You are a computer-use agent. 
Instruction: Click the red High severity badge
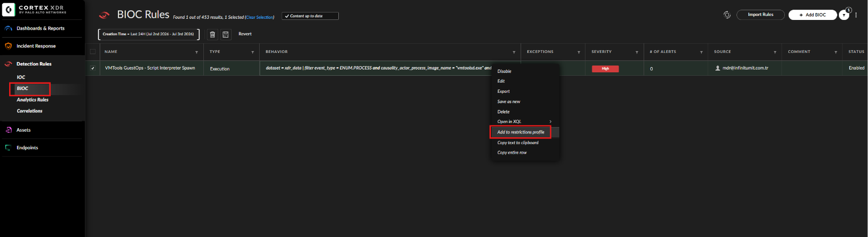pos(605,68)
